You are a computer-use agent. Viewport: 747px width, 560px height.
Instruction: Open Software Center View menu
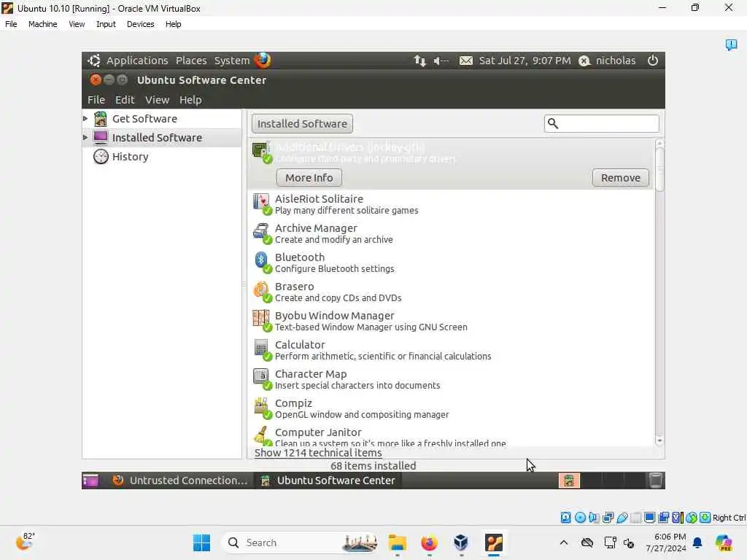point(158,99)
